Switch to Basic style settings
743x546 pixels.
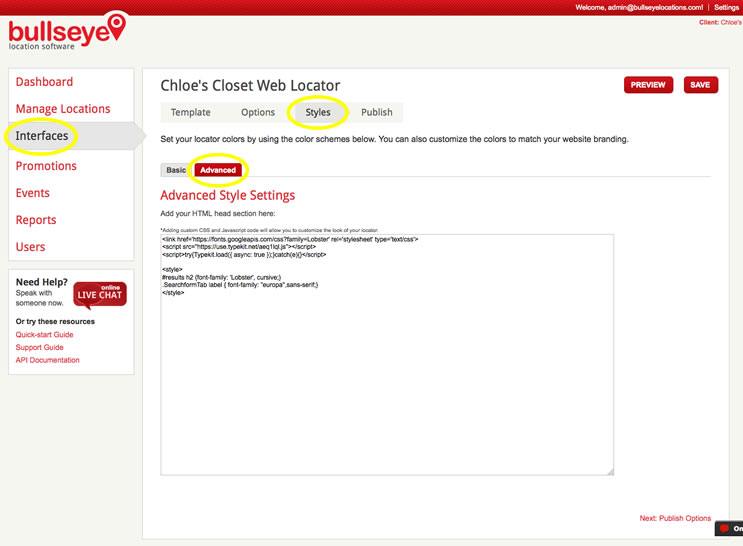(x=176, y=170)
